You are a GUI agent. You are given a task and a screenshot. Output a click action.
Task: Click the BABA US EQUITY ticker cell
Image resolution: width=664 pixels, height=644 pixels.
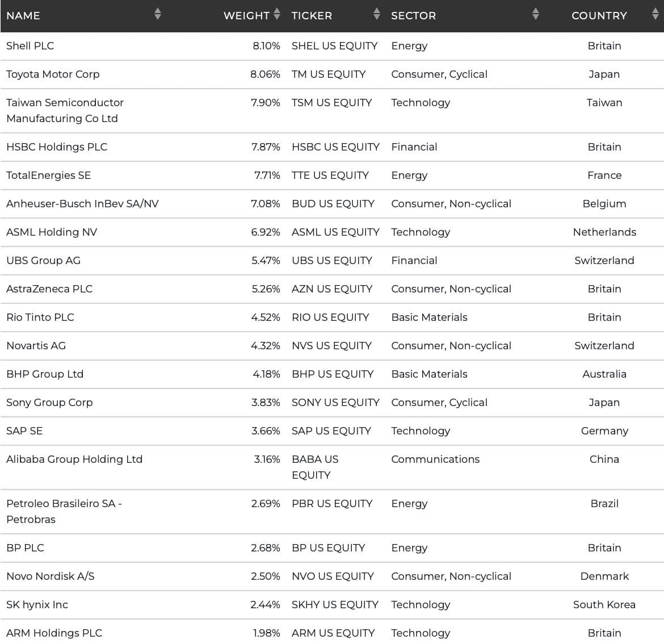pyautogui.click(x=315, y=467)
